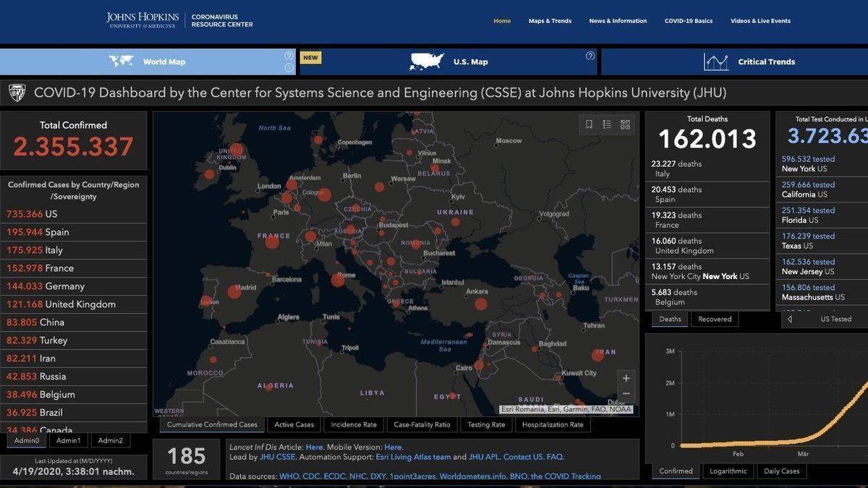868x488 pixels.
Task: Select the Hospitalization Rate tab
Action: coord(553,424)
